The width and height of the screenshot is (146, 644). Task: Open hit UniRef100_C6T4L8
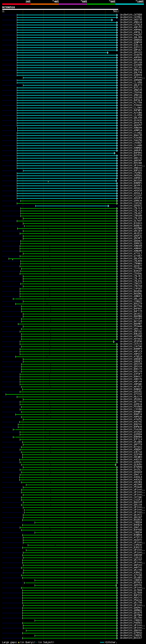(x=131, y=25)
